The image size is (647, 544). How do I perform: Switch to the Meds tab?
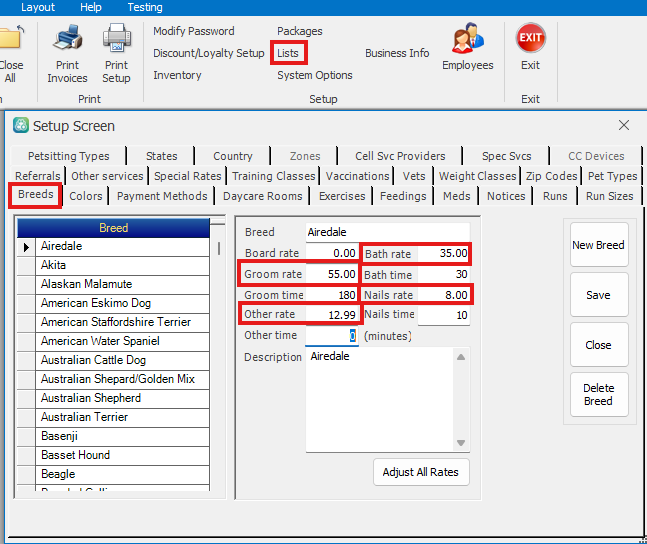pos(456,196)
